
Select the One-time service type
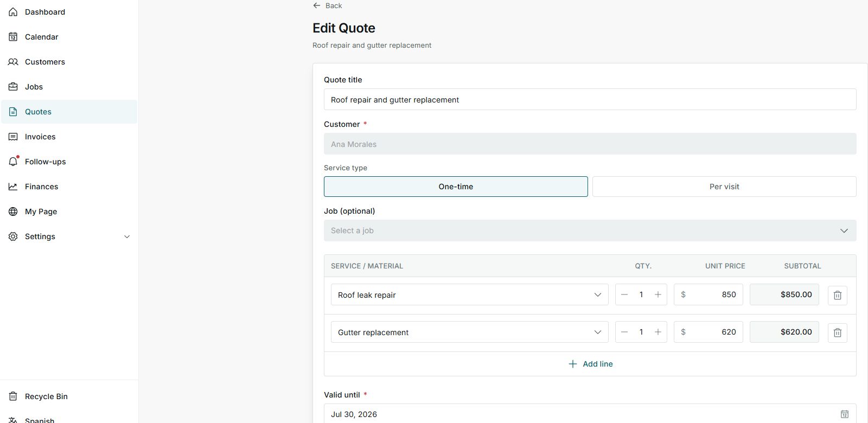point(456,187)
